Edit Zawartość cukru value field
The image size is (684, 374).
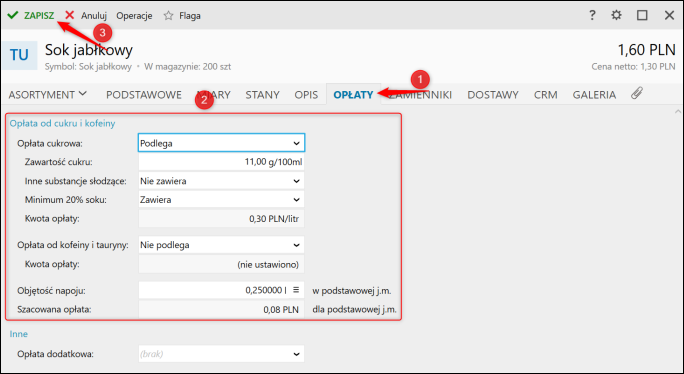tap(221, 162)
